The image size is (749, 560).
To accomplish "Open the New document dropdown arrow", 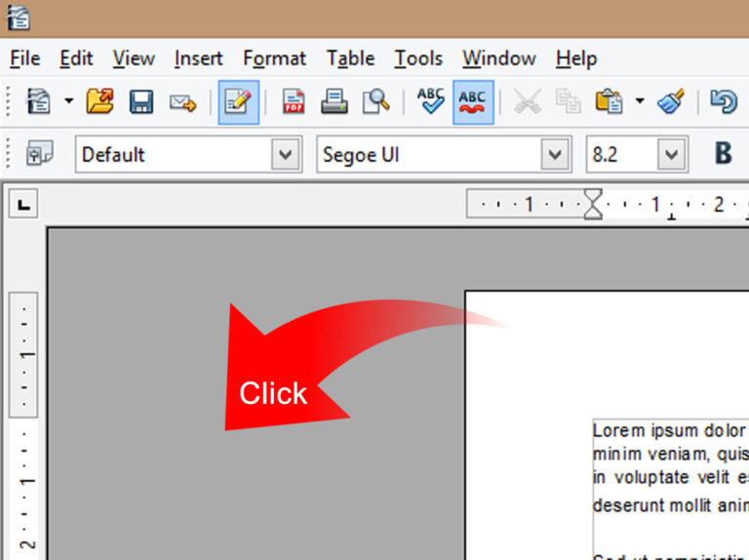I will (x=69, y=100).
